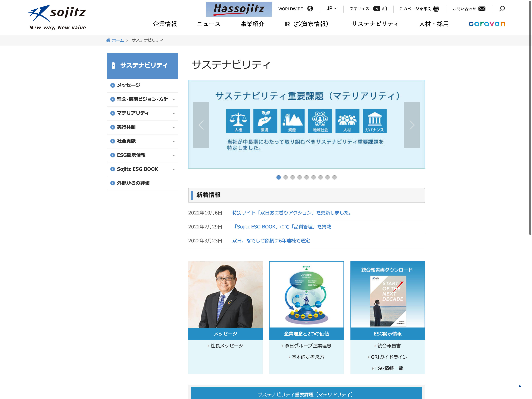The height and width of the screenshot is (399, 532).
Task: Click the WORLDWIDE globe icon
Action: pos(310,9)
